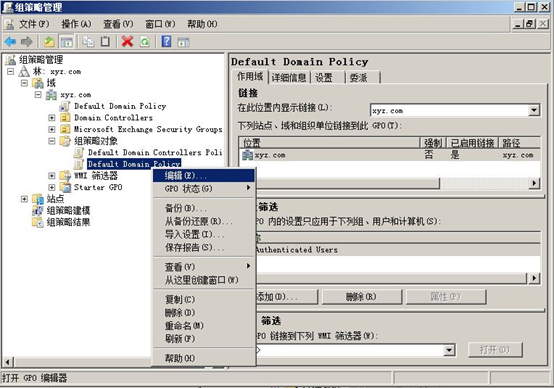Screen dimensions: 554x388
Task: Switch to the 作用域 tab
Action: (250, 76)
